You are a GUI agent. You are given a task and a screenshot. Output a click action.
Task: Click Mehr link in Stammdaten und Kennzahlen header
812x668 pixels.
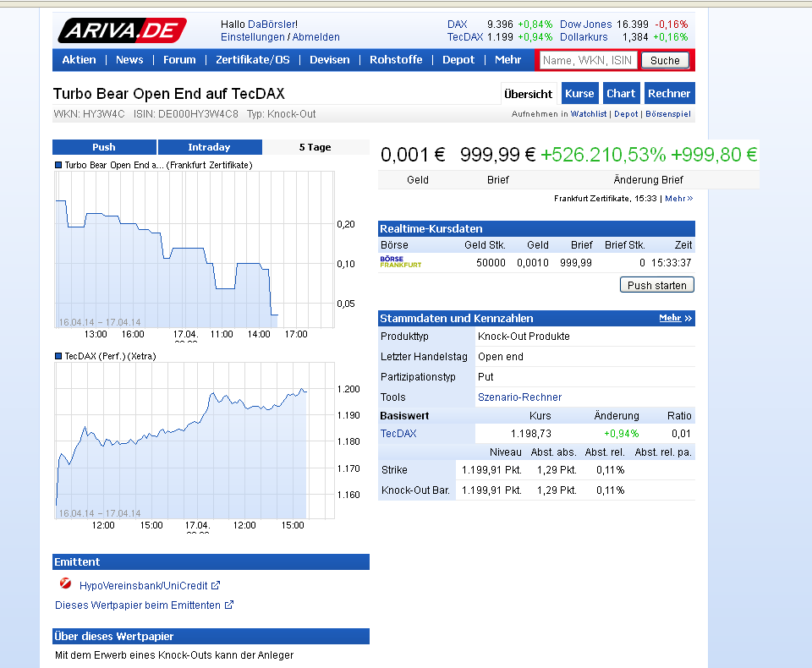click(675, 318)
